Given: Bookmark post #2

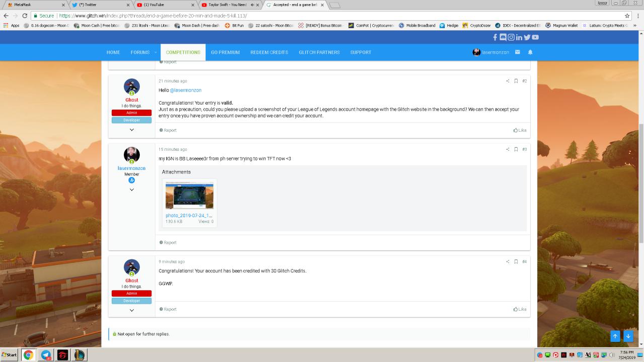Looking at the screenshot, I should [516, 81].
